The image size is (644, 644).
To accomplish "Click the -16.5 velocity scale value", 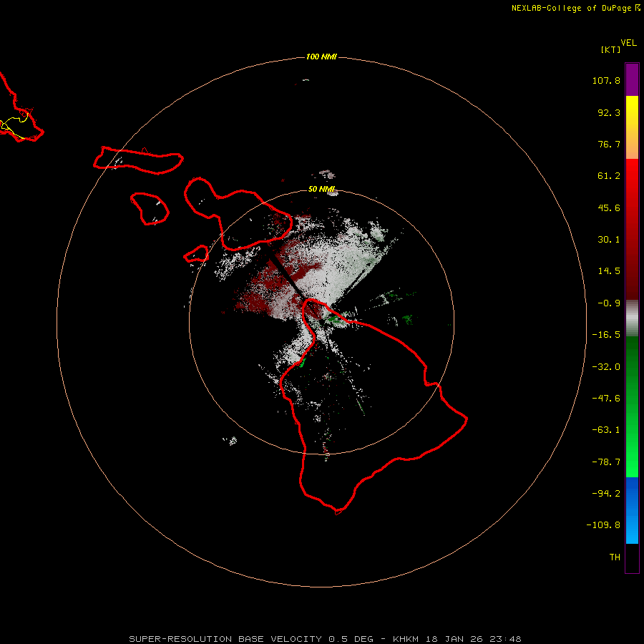I will (x=606, y=335).
